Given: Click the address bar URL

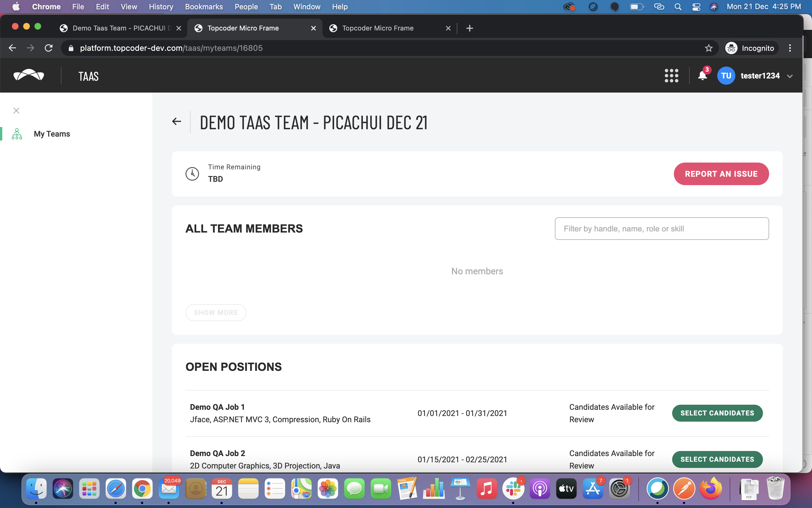Looking at the screenshot, I should 171,48.
